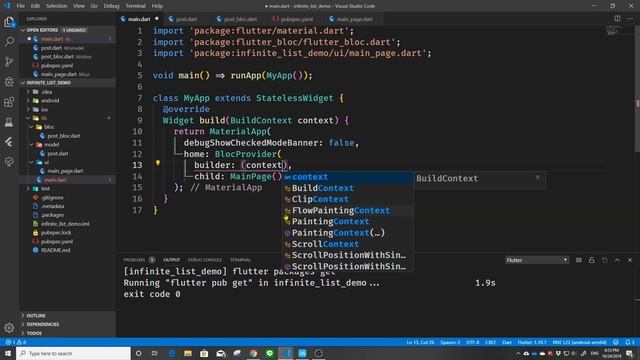Switch to the post_bloc.dart editor tab
640x360 pixels.
point(240,19)
